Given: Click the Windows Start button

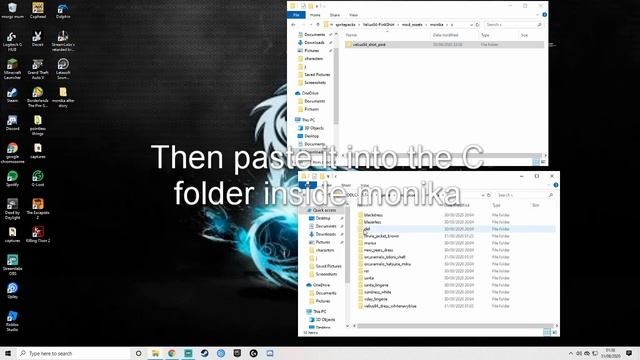Looking at the screenshot, I should point(8,353).
